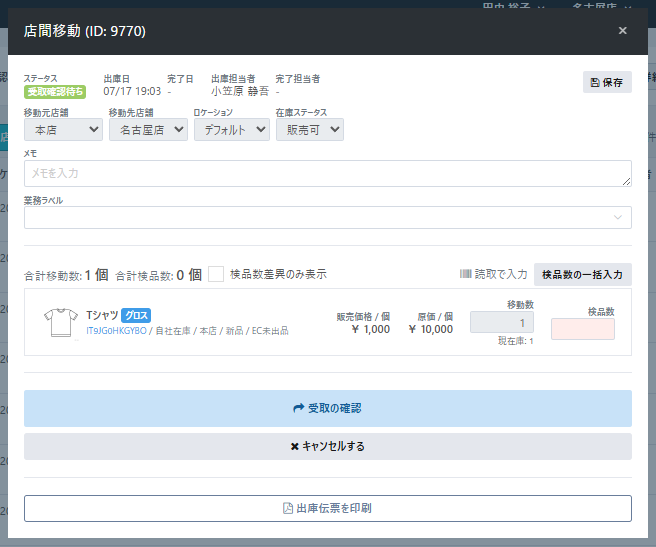Click the キャンセルする button
Viewport: 656px width, 547px height.
[x=328, y=447]
